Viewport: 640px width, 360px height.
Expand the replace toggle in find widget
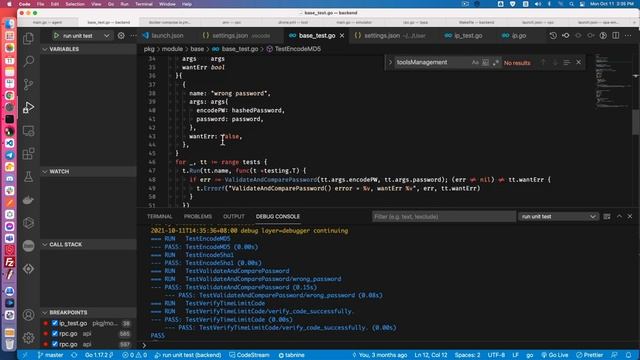390,62
